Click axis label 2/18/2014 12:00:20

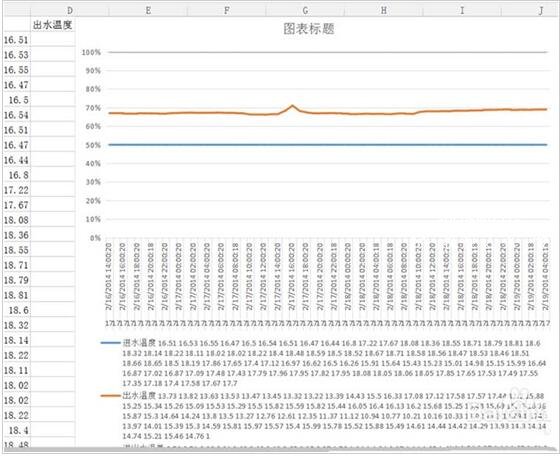pyautogui.click(x=433, y=276)
